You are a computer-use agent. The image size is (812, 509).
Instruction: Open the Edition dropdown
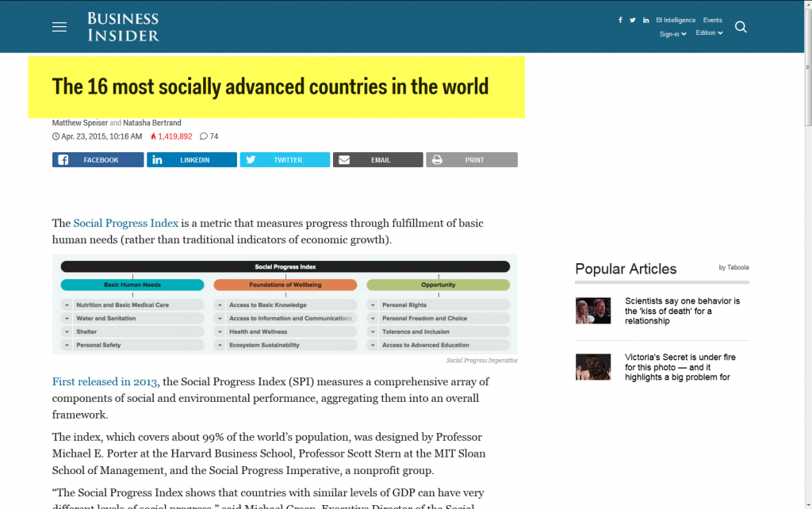click(709, 33)
